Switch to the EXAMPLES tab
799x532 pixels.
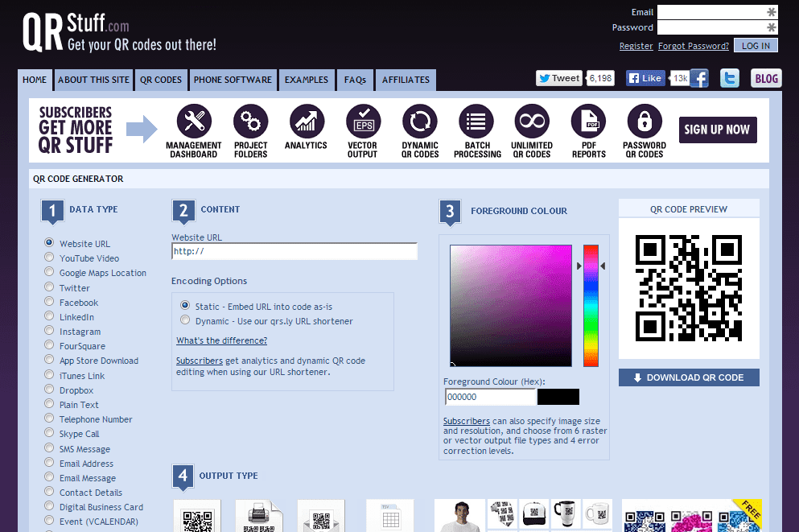pyautogui.click(x=307, y=80)
